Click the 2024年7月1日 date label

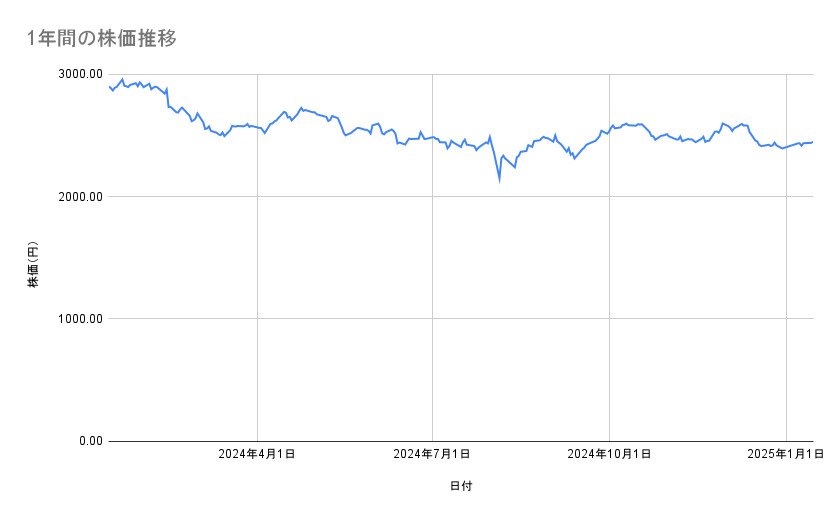(x=432, y=454)
